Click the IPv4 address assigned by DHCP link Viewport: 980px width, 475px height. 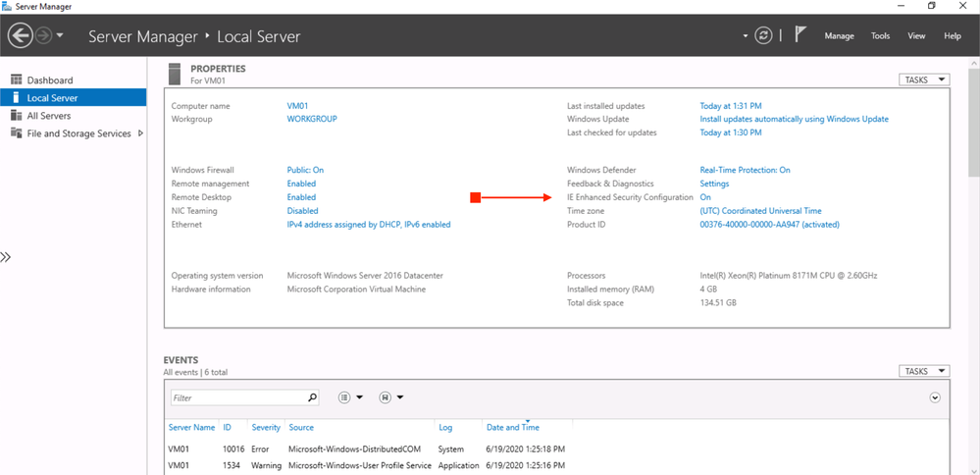pyautogui.click(x=369, y=225)
